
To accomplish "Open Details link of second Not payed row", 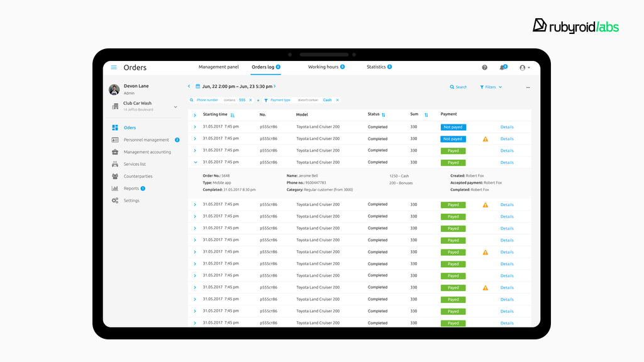I will pos(507,139).
